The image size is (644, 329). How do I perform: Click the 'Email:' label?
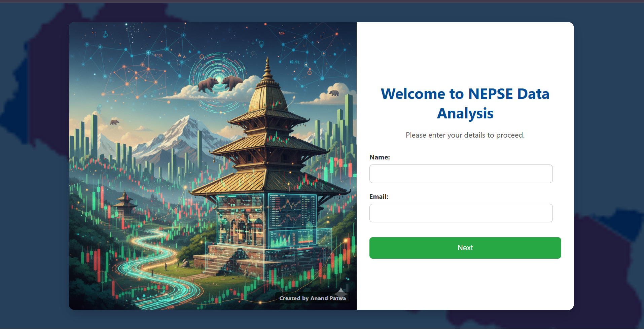[379, 196]
